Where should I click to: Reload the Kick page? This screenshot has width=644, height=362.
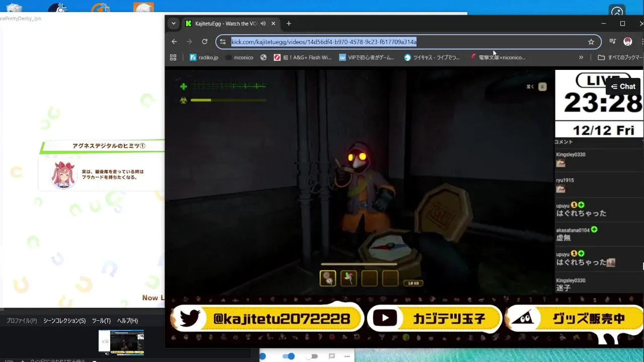click(x=205, y=42)
